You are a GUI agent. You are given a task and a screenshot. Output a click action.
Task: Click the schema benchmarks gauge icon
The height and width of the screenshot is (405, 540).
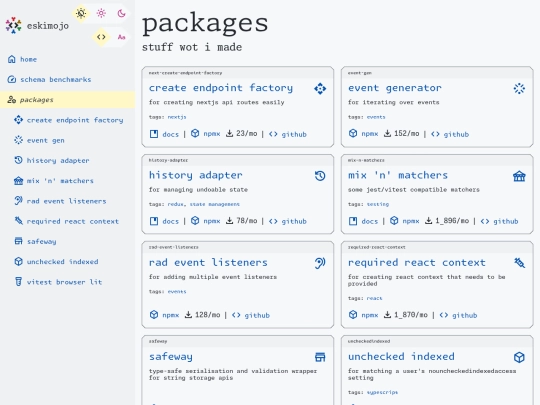[11, 80]
